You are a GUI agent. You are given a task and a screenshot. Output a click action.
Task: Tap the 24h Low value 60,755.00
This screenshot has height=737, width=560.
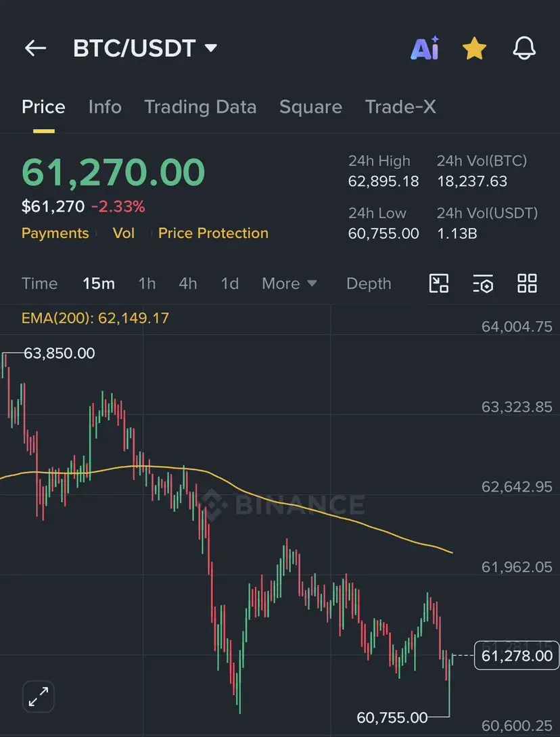tap(383, 233)
